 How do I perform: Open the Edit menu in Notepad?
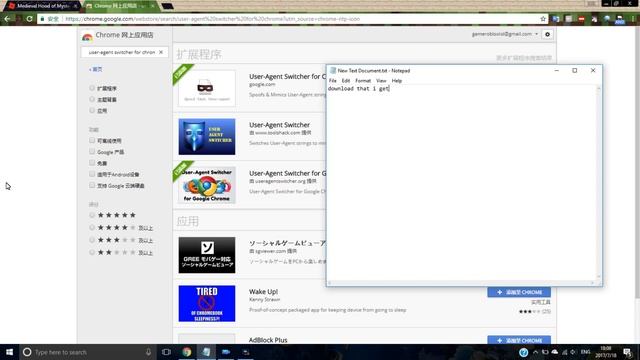[x=346, y=81]
